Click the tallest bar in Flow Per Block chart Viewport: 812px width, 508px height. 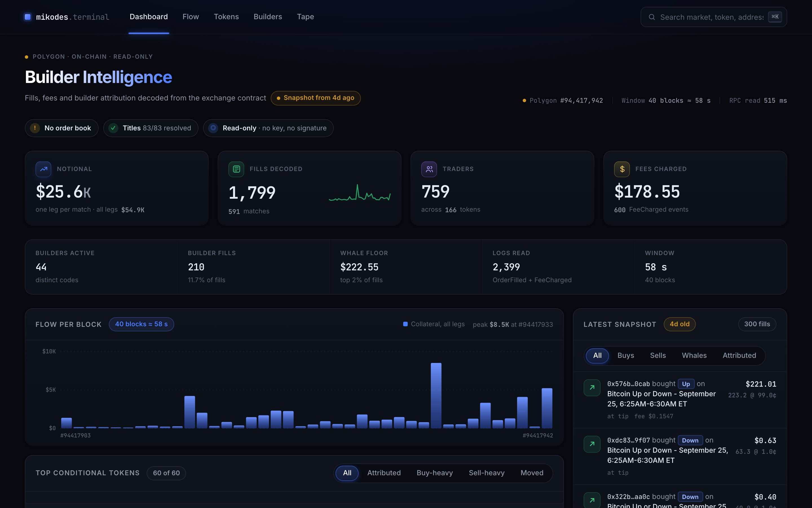pyautogui.click(x=436, y=395)
